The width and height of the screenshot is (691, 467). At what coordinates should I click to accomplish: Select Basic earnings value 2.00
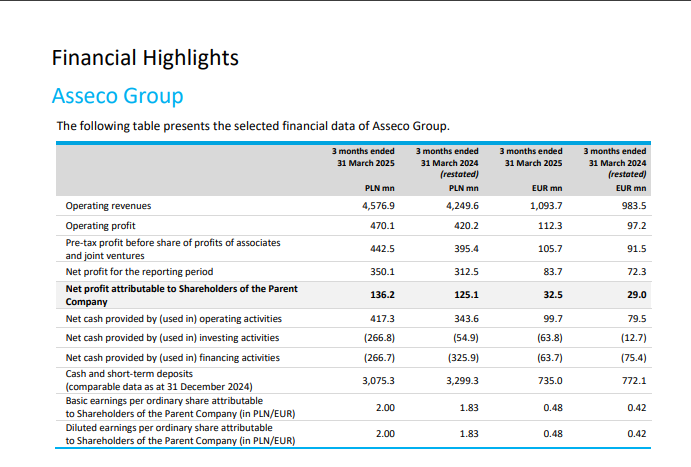click(385, 408)
